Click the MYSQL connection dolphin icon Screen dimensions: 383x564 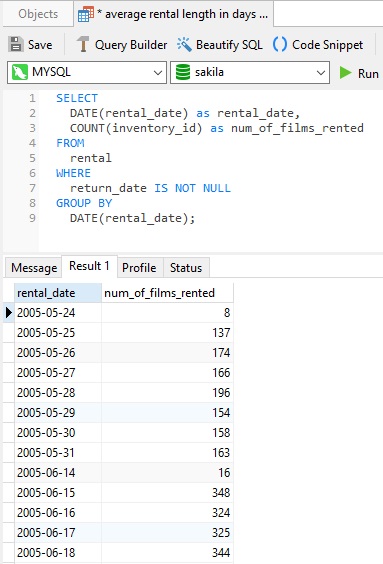pyautogui.click(x=20, y=72)
